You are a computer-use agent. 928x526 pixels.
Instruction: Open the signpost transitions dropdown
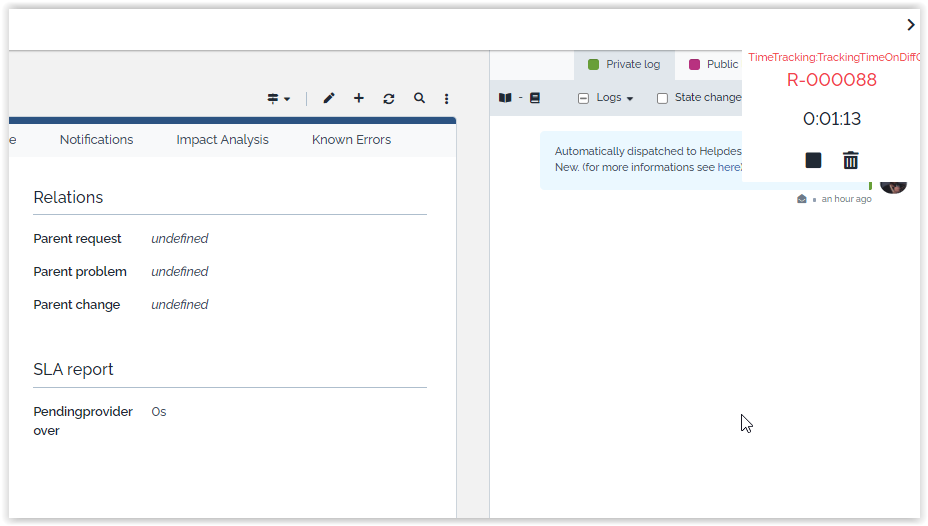click(278, 98)
